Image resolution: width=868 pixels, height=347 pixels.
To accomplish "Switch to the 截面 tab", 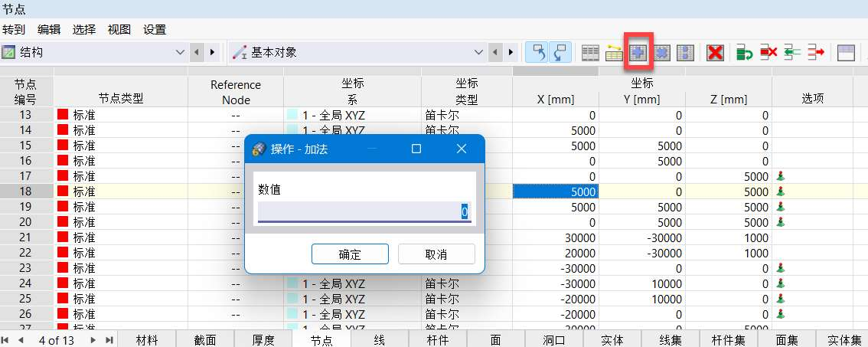I will point(205,340).
